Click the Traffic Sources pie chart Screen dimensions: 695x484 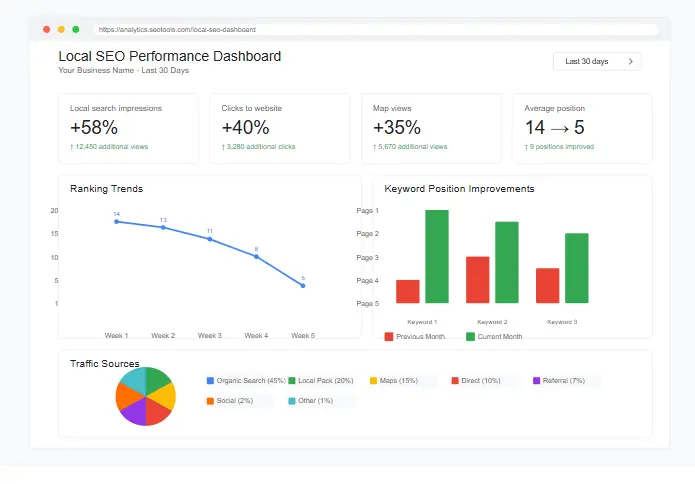pyautogui.click(x=146, y=396)
